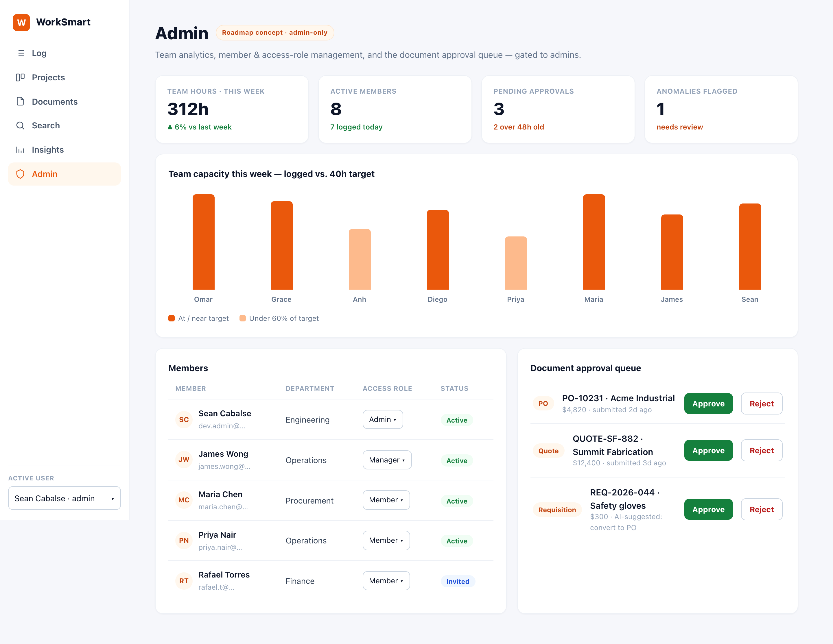Click the Anomalies Flagged card
The height and width of the screenshot is (644, 833).
pos(721,109)
